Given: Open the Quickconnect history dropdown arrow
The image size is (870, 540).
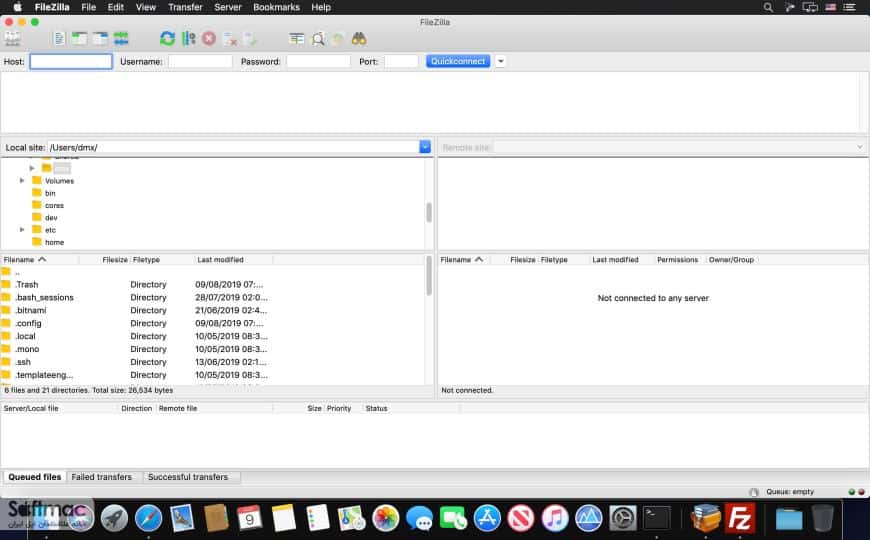Looking at the screenshot, I should click(500, 61).
